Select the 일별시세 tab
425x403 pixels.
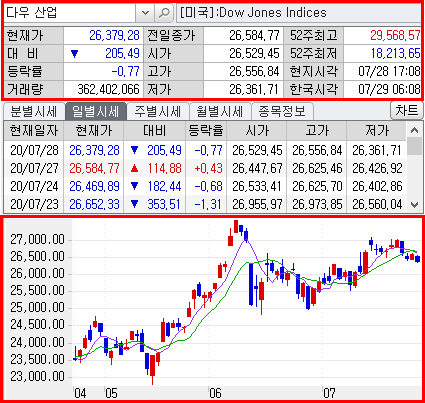(96, 111)
